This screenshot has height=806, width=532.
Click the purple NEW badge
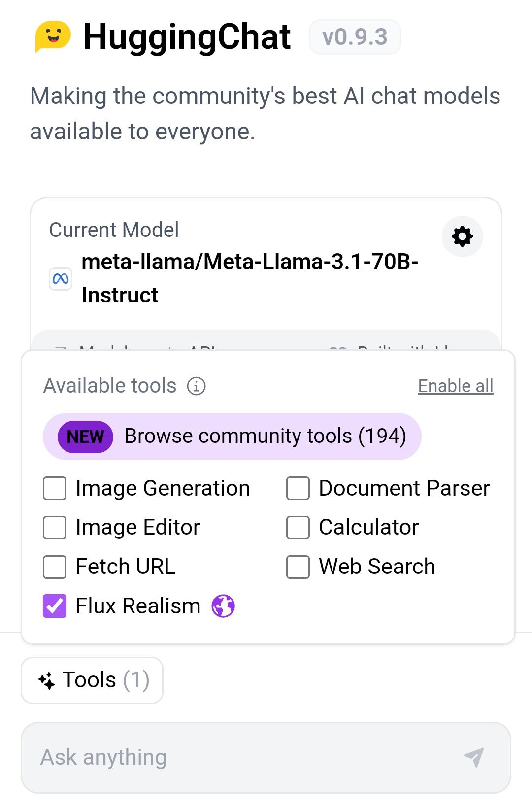(85, 437)
